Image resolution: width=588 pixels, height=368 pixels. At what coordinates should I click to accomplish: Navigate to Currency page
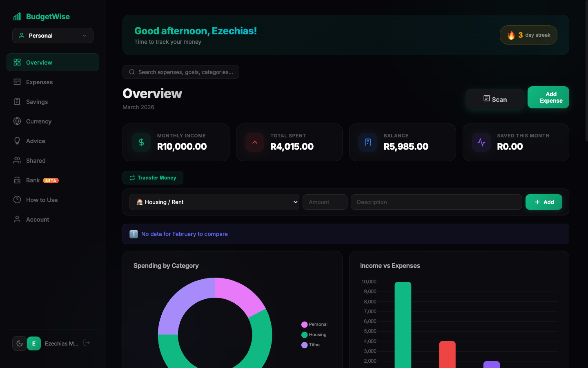tap(53, 121)
